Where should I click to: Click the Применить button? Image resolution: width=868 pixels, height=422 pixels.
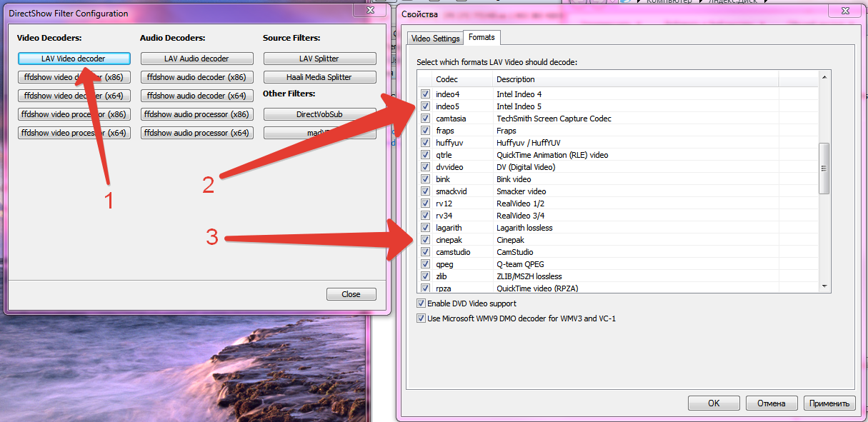coord(829,403)
